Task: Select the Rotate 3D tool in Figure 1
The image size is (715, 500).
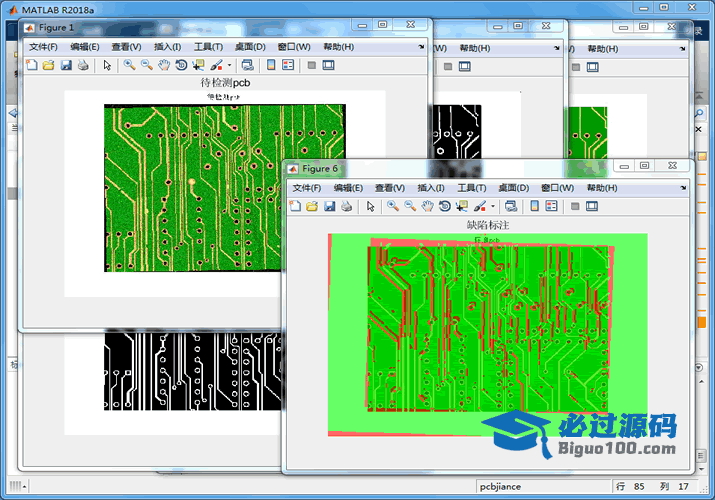Action: (x=180, y=65)
